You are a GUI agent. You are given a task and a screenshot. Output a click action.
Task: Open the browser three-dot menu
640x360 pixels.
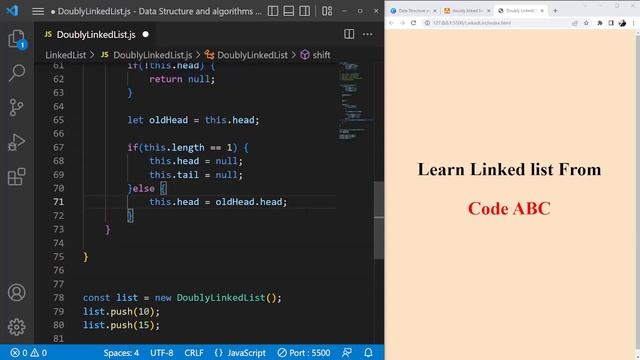(x=633, y=23)
